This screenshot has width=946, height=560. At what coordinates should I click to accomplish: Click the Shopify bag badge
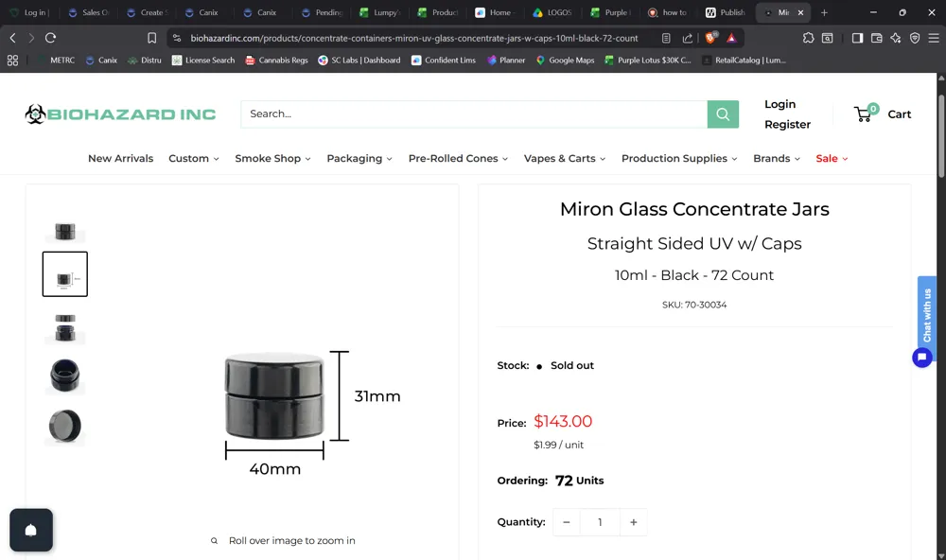coord(31,530)
